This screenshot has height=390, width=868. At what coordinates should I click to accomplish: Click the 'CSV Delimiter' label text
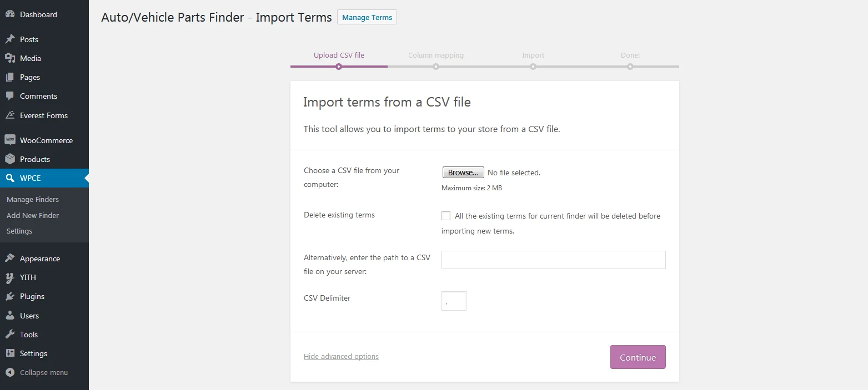click(x=327, y=298)
